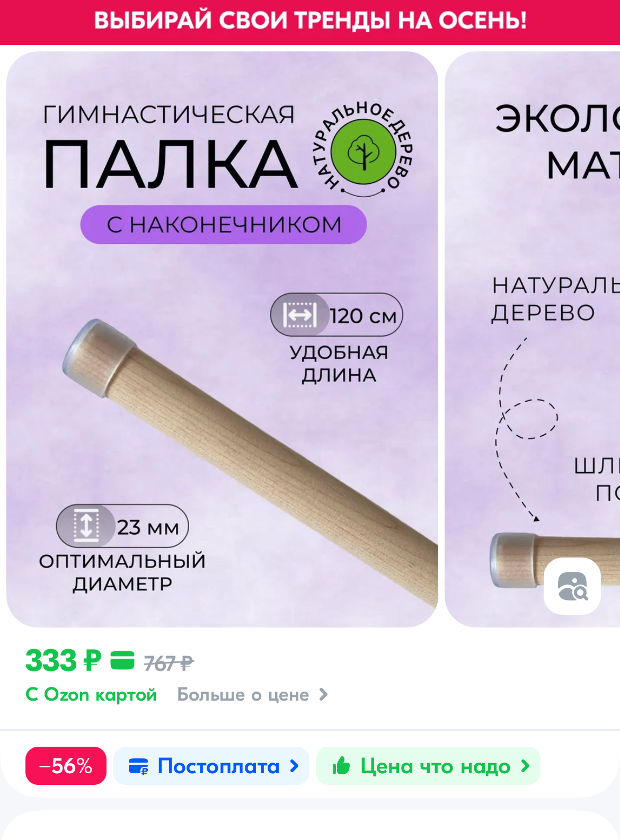Tap the Ozon card icon beside price
620x840 pixels.
122,661
